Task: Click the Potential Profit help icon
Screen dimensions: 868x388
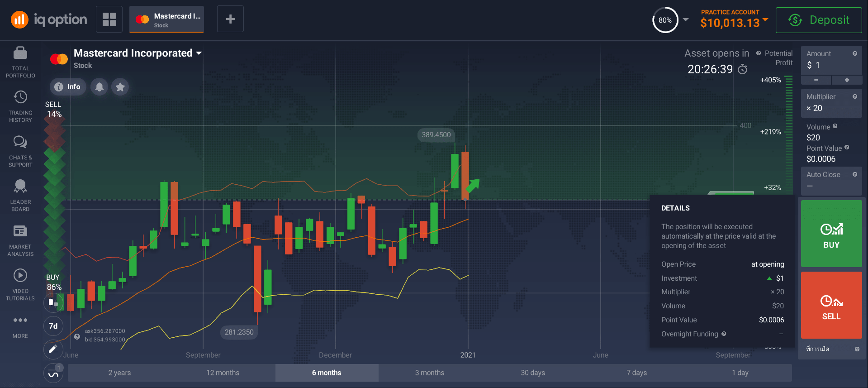Action: tap(759, 53)
